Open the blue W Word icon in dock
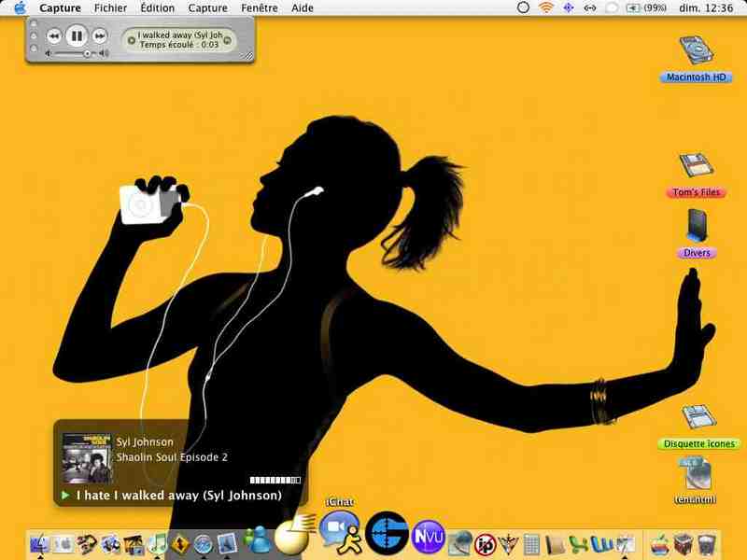Image resolution: width=747 pixels, height=560 pixels. coord(601,544)
